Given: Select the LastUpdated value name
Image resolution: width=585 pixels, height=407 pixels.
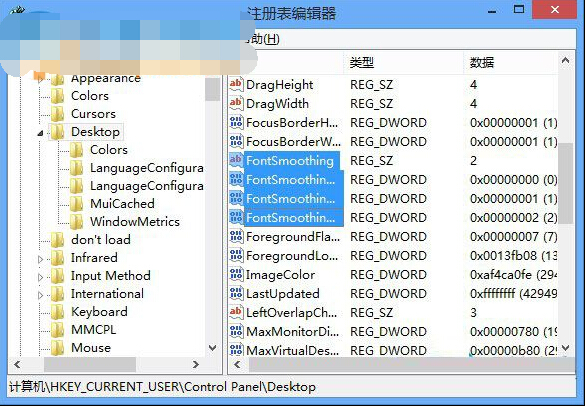Looking at the screenshot, I should pos(282,294).
